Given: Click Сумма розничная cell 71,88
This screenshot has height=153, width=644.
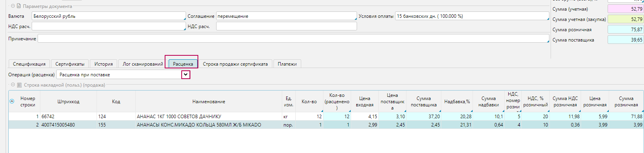Looking at the screenshot, I should 626,116.
